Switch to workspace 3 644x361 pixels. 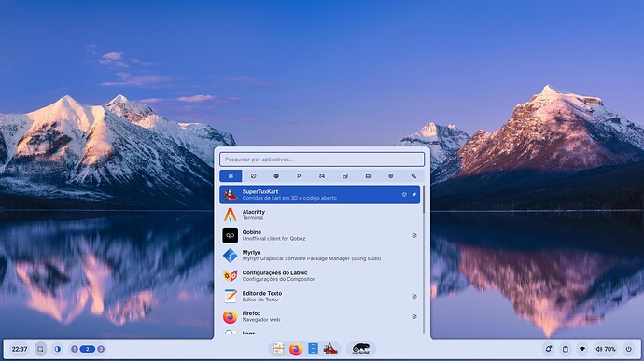[101, 349]
